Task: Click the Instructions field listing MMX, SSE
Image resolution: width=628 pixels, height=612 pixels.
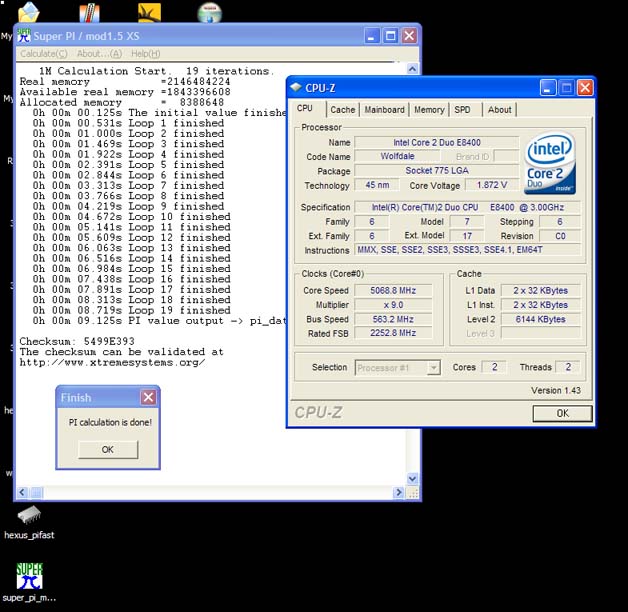Action: click(x=468, y=250)
